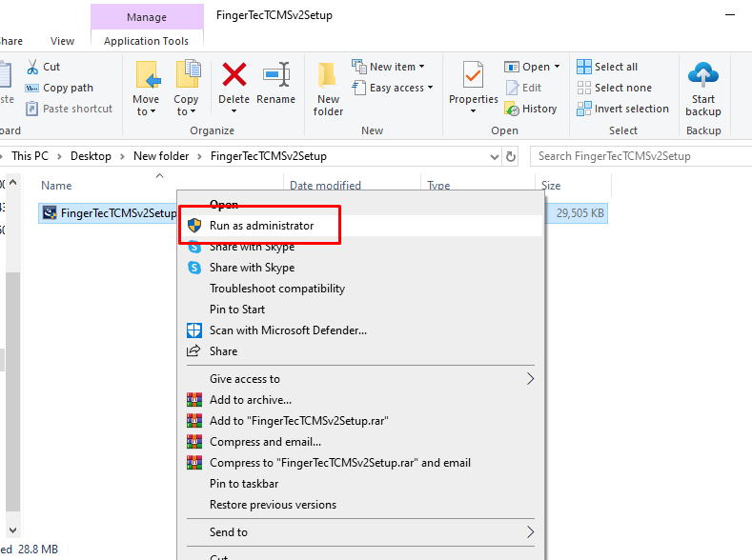
Task: Select Pin to Start
Action: point(360,310)
